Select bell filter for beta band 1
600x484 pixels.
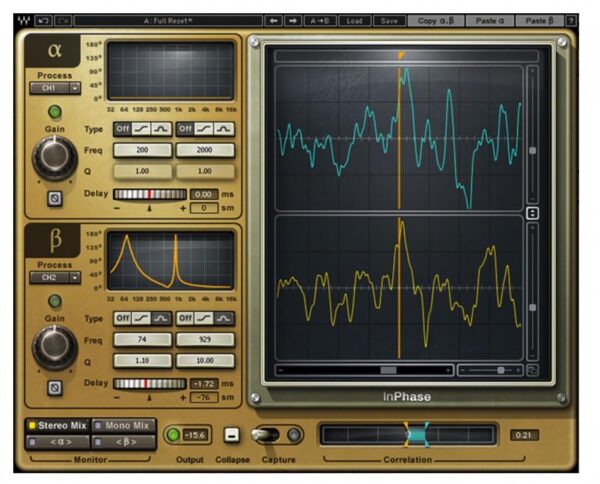[161, 318]
